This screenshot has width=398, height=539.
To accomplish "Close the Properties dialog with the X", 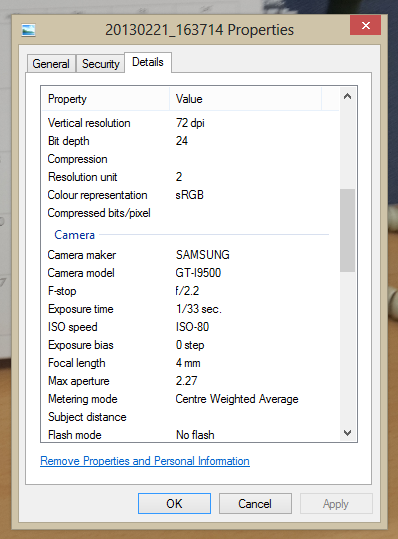I will point(365,25).
